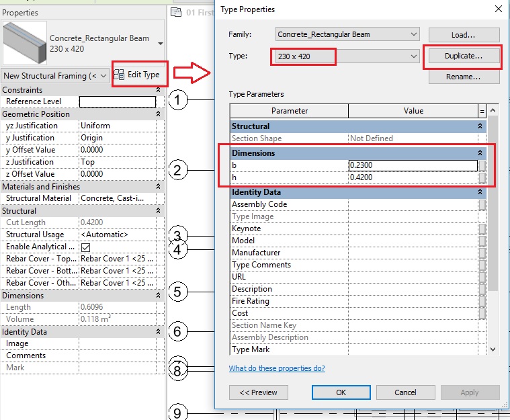Click the associate parameter button beside h

(x=482, y=177)
